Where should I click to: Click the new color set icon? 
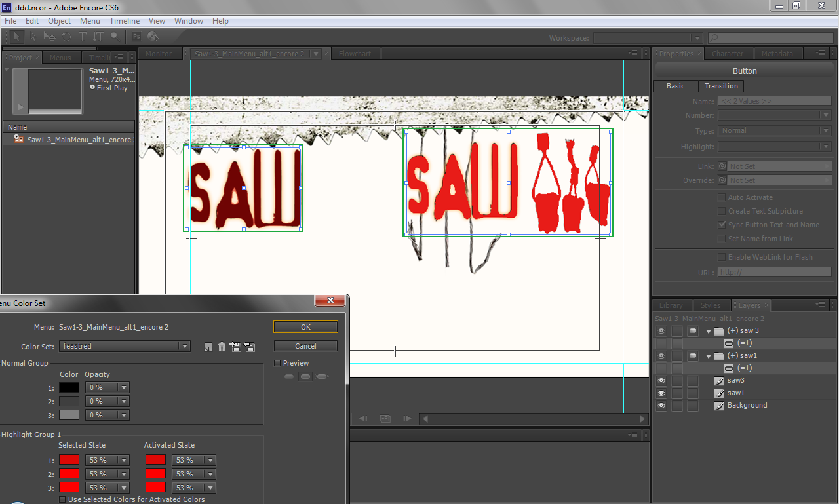(208, 347)
